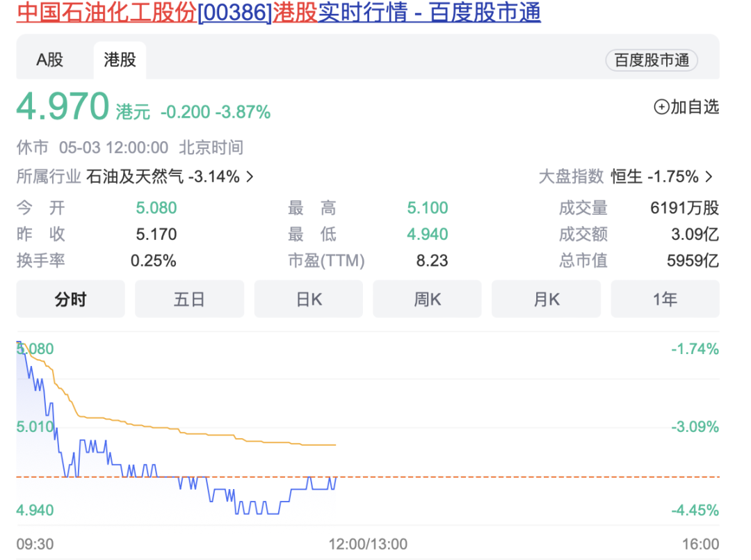Click the 今开 value 5.080
Image resolution: width=751 pixels, height=560 pixels.
(x=156, y=208)
